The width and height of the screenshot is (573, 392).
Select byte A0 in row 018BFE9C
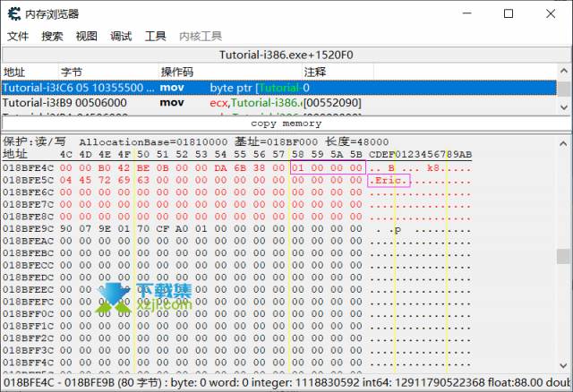(x=182, y=229)
